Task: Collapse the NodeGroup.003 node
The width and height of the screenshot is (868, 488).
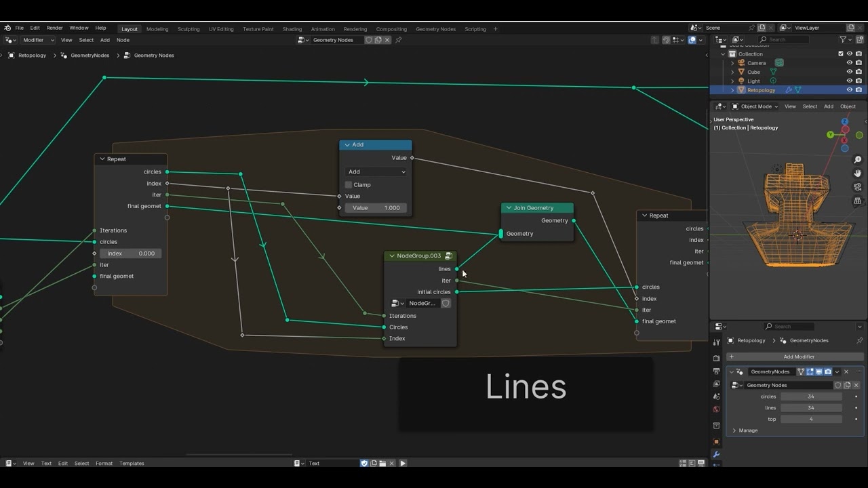Action: click(391, 256)
